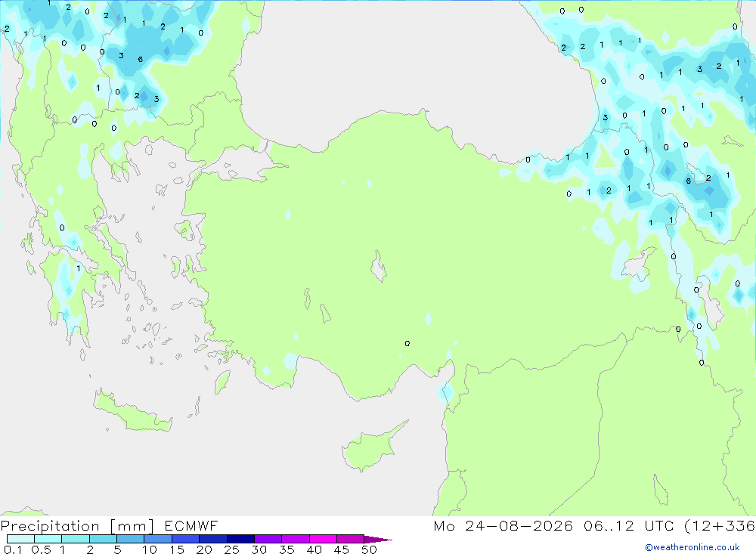Click the lightest cyan 0.1–0.5 mm legend swatch
The image size is (756, 554).
click(20, 539)
